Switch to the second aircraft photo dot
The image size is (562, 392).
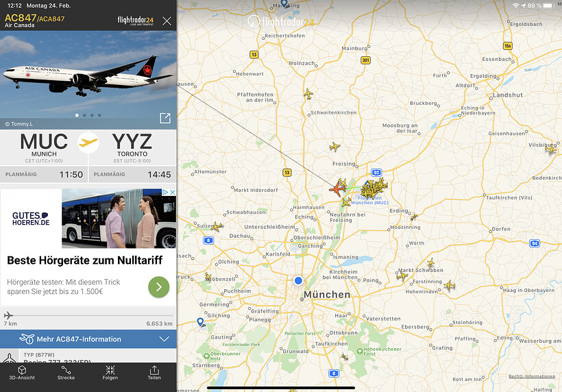84,115
